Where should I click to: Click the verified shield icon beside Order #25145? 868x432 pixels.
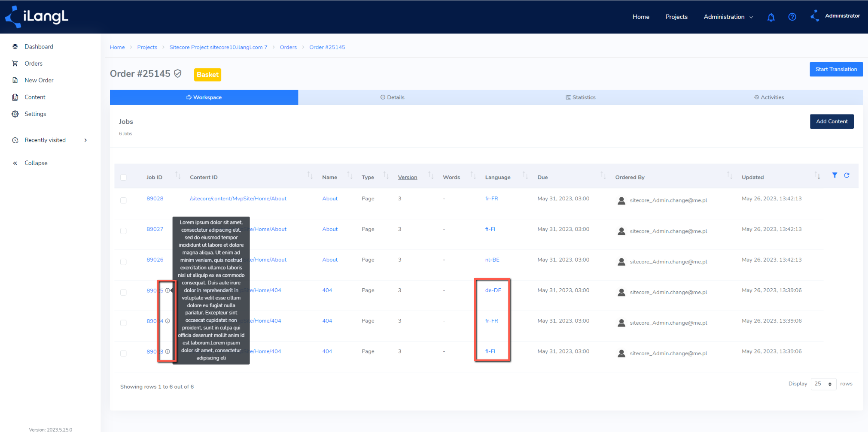coord(178,74)
